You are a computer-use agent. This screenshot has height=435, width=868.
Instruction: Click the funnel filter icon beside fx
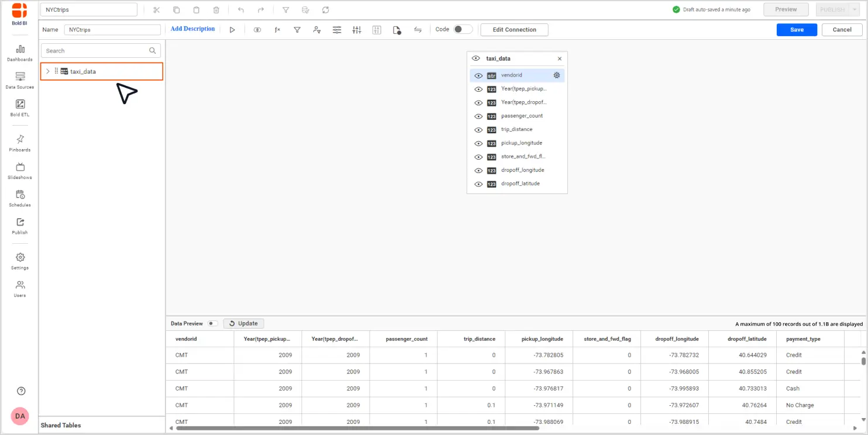297,30
